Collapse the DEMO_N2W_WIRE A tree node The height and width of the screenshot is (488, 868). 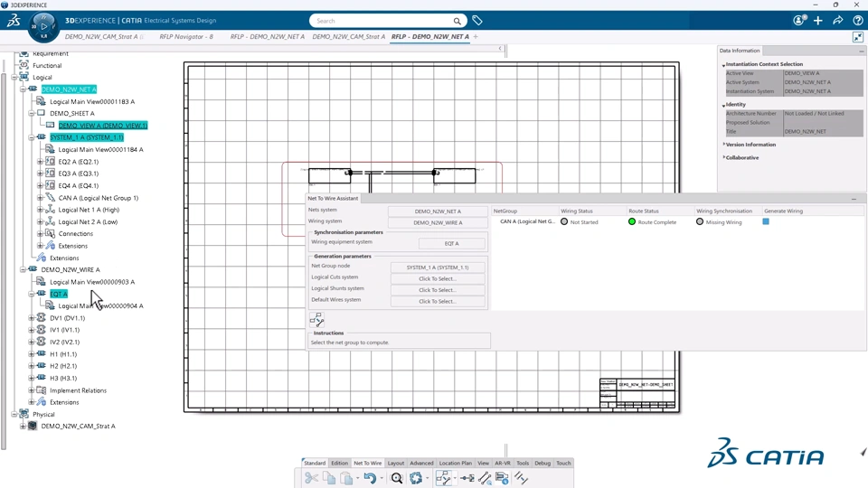(23, 269)
